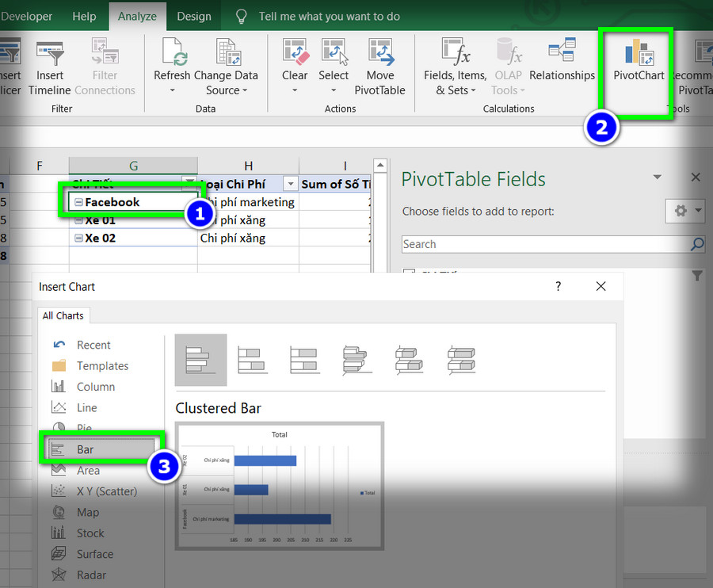Open the PivotTable Fields task pane options arrow
The height and width of the screenshot is (588, 713).
coord(657,177)
